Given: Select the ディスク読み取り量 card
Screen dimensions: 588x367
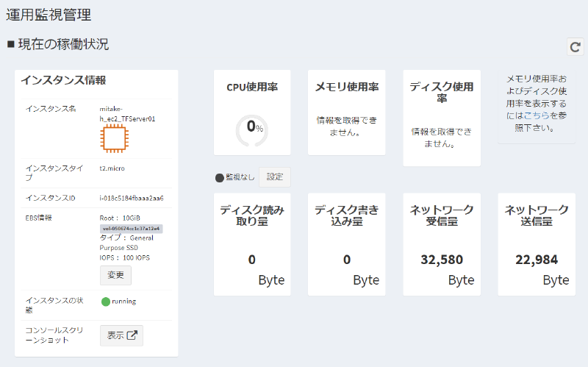Looking at the screenshot, I should click(252, 244).
